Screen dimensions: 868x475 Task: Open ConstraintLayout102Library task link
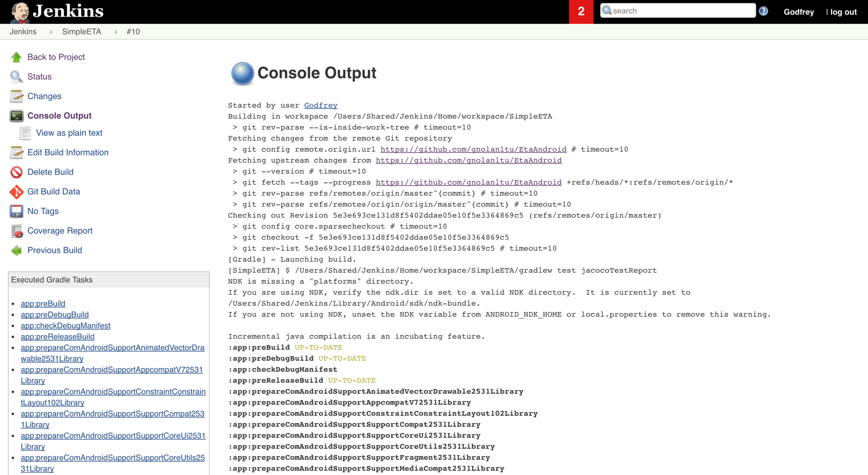113,397
